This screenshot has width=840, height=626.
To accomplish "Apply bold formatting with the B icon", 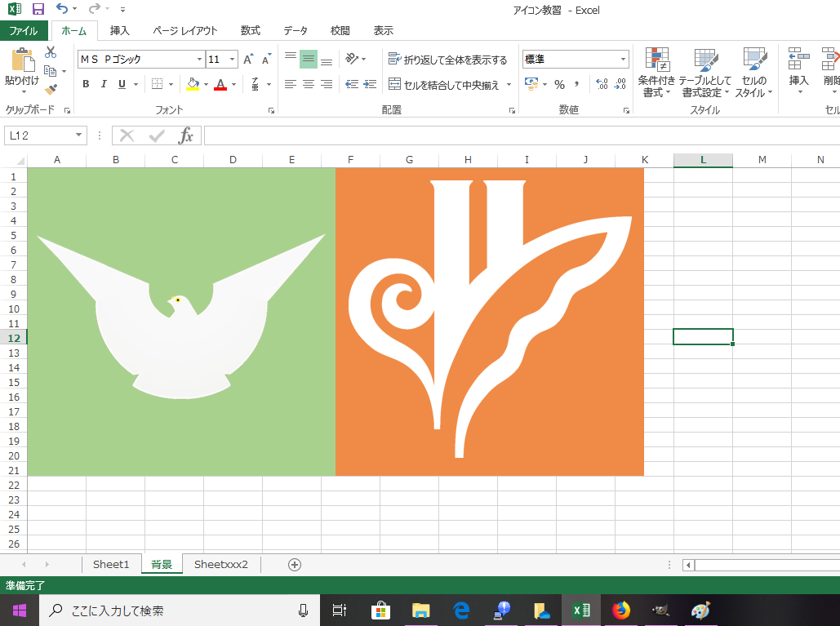I will tap(85, 84).
